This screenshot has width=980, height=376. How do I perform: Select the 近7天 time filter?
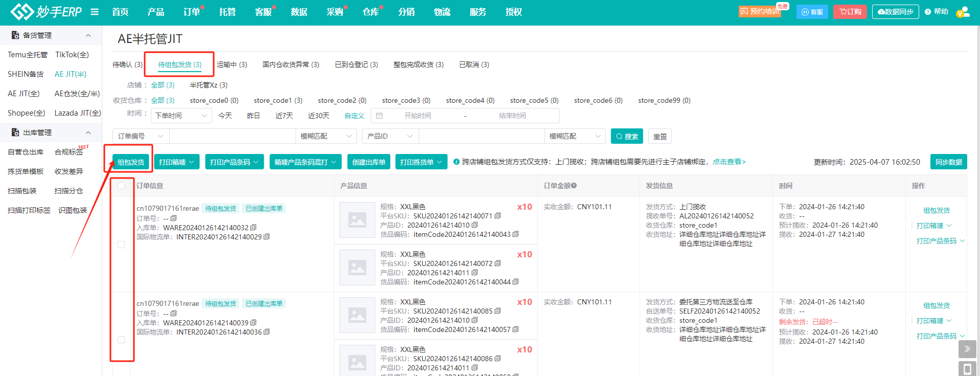click(x=284, y=116)
